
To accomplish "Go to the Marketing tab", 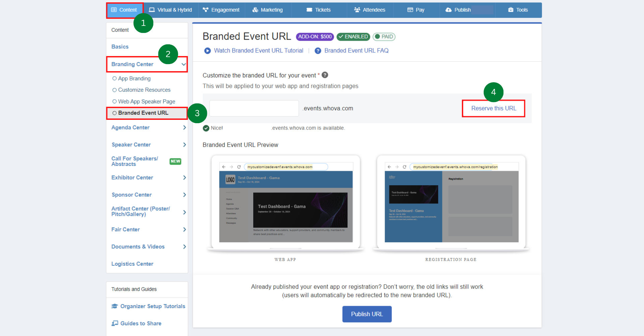I will click(268, 10).
